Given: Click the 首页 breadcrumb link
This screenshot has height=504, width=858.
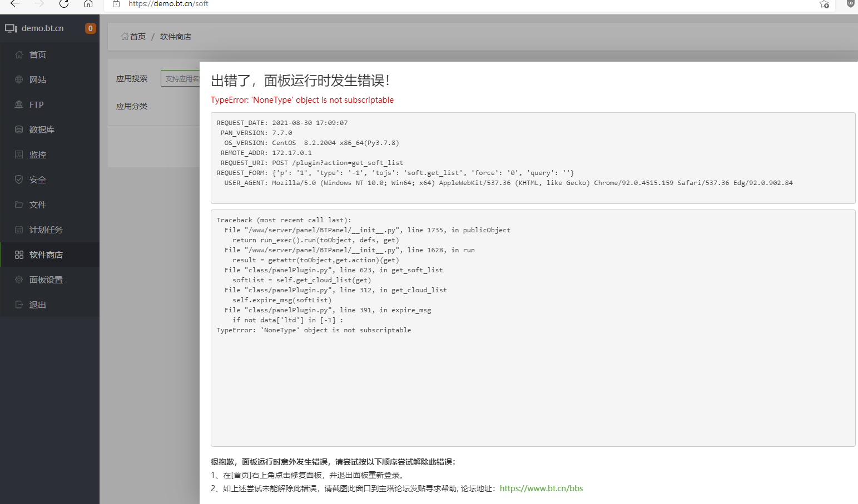Looking at the screenshot, I should click(138, 37).
